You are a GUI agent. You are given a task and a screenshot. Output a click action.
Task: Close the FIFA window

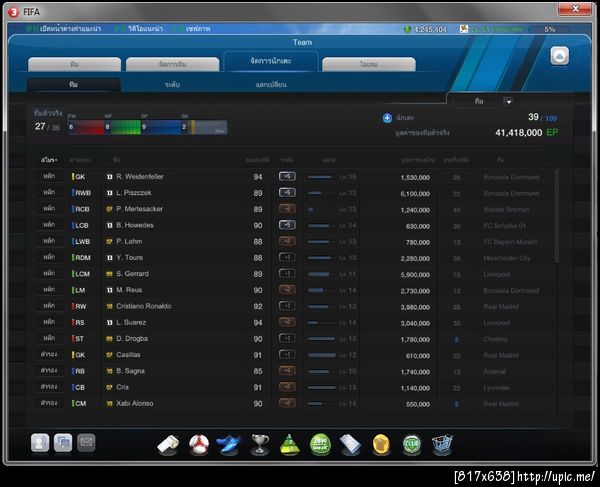[x=575, y=9]
